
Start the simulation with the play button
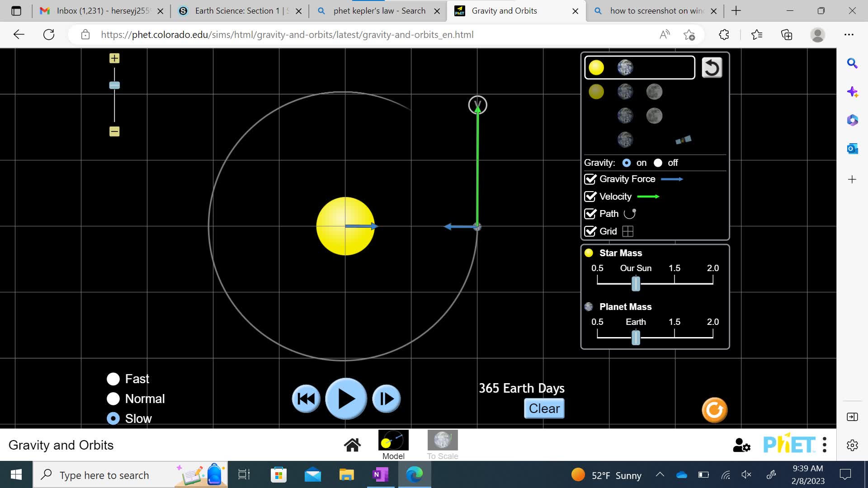(346, 399)
